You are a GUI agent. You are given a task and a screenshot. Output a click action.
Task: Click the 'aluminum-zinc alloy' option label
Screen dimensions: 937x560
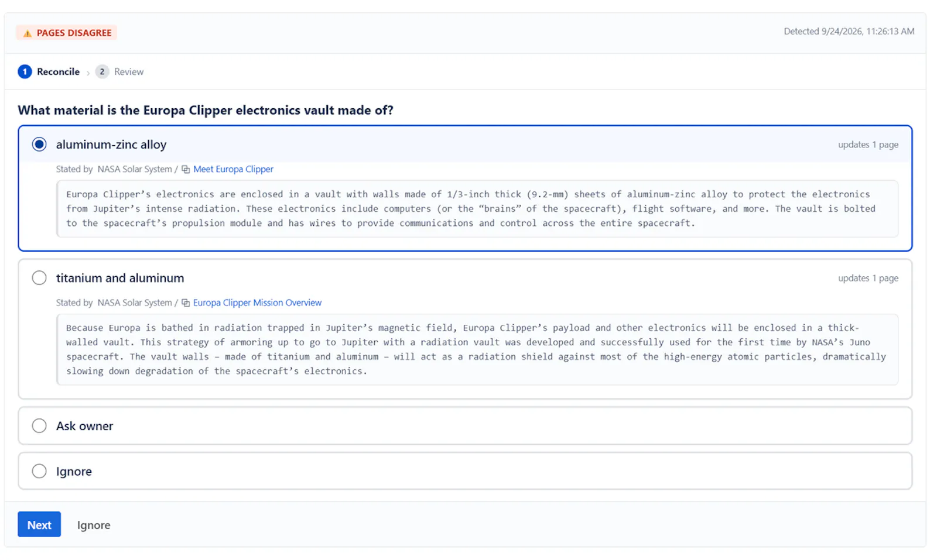click(x=111, y=145)
